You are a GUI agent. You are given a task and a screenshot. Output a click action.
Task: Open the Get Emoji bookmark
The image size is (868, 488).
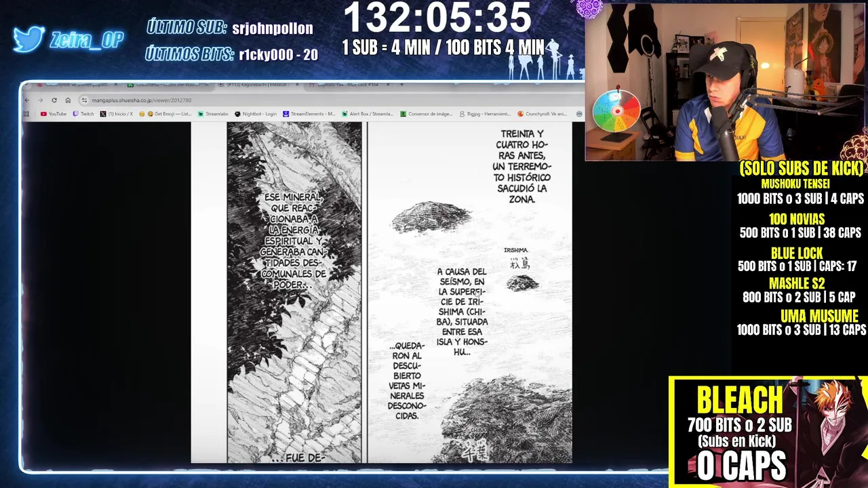(165, 114)
